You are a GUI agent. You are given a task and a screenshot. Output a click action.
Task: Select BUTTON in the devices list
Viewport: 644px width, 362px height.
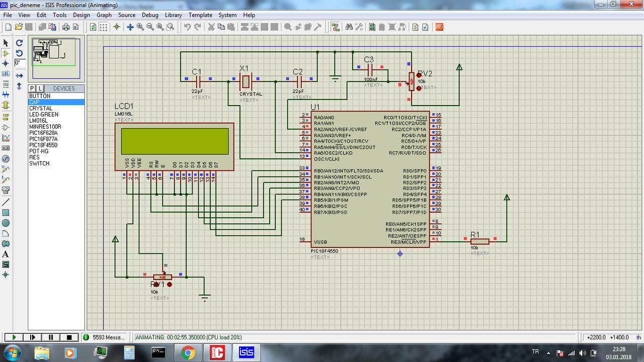(x=56, y=96)
